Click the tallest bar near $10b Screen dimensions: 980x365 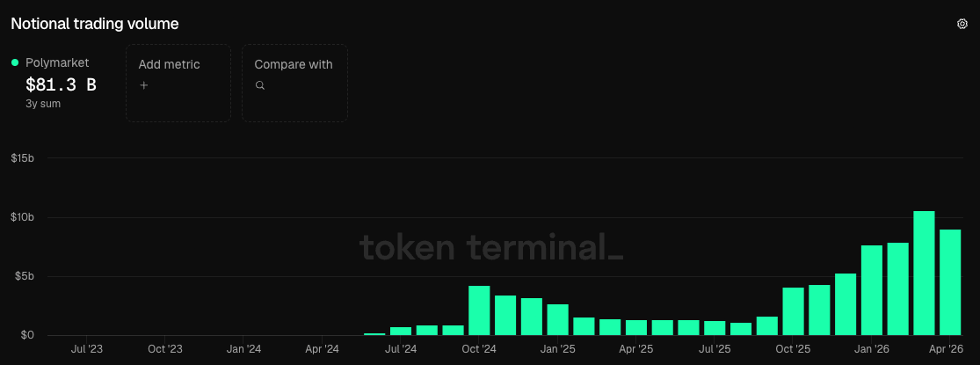tap(924, 274)
